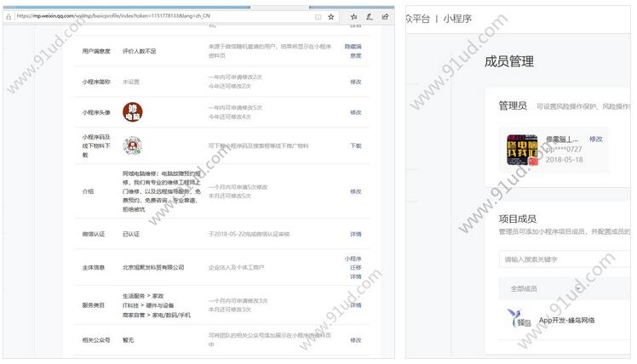Click the 管理员 section heading
The image size is (637, 364).
pyautogui.click(x=513, y=106)
